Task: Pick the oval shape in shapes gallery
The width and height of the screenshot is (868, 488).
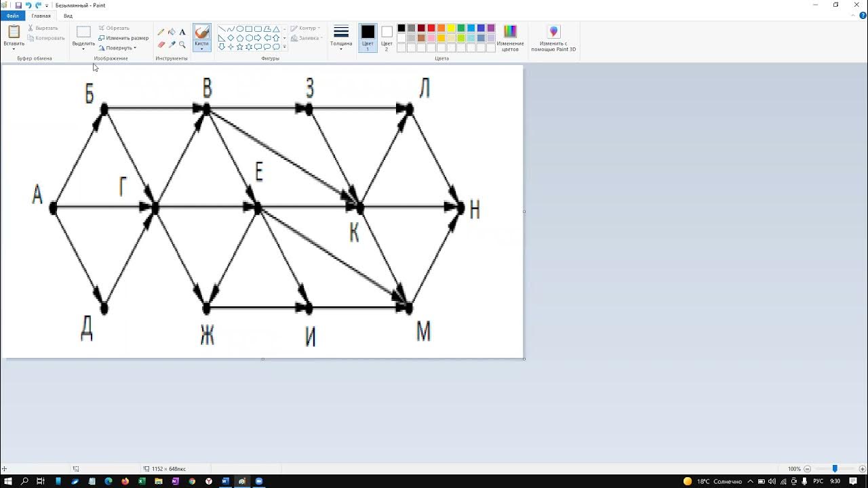Action: (x=240, y=29)
